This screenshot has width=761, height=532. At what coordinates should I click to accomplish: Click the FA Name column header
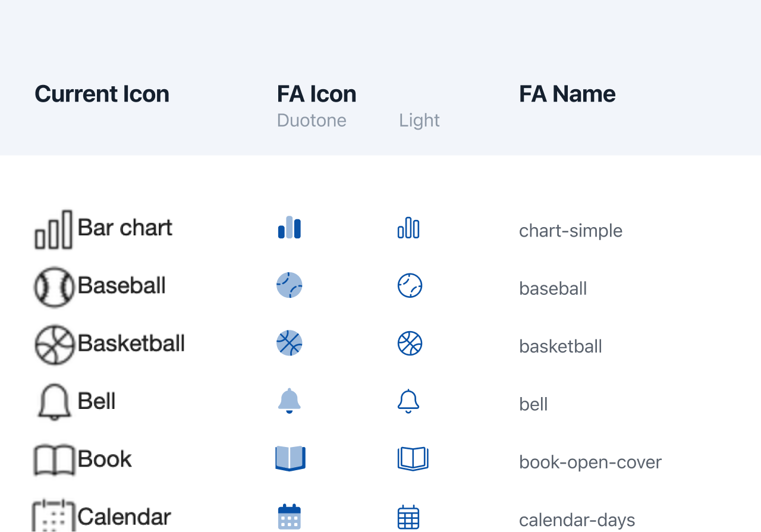(567, 94)
